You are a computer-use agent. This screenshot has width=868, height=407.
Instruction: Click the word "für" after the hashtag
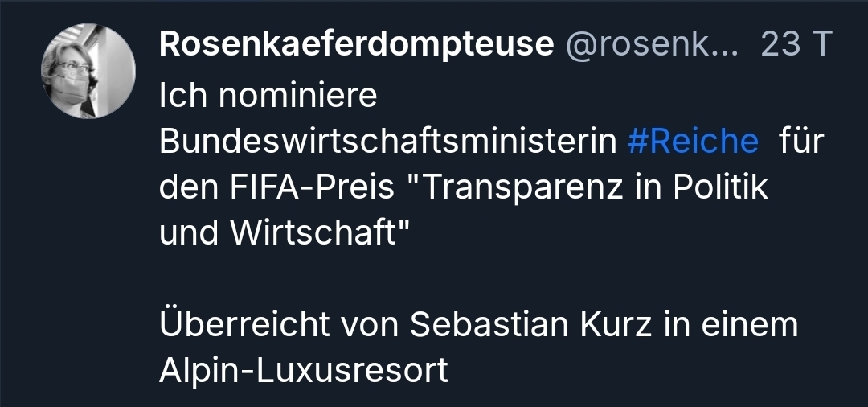point(801,142)
